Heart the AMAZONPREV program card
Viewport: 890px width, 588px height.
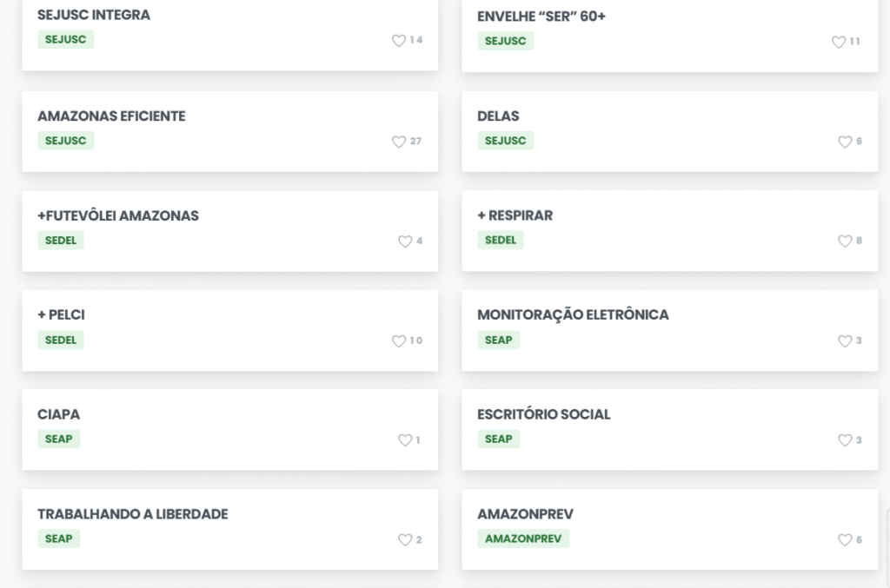[x=845, y=540]
